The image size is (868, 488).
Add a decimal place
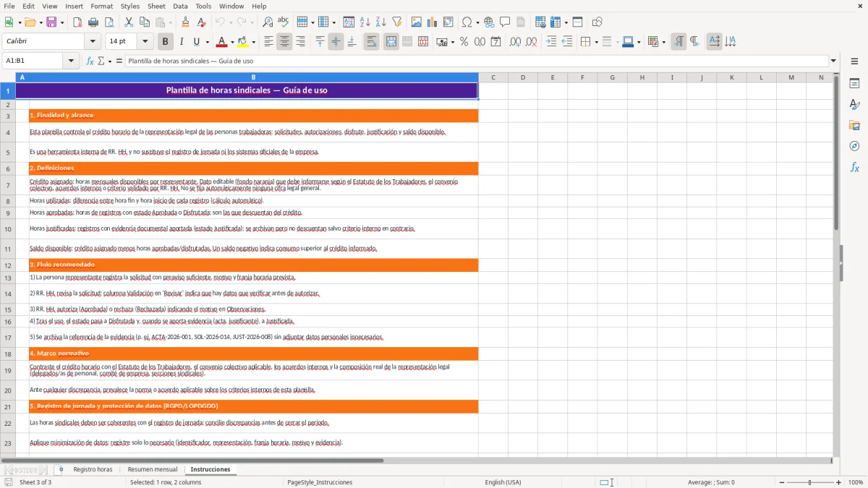pyautogui.click(x=515, y=42)
